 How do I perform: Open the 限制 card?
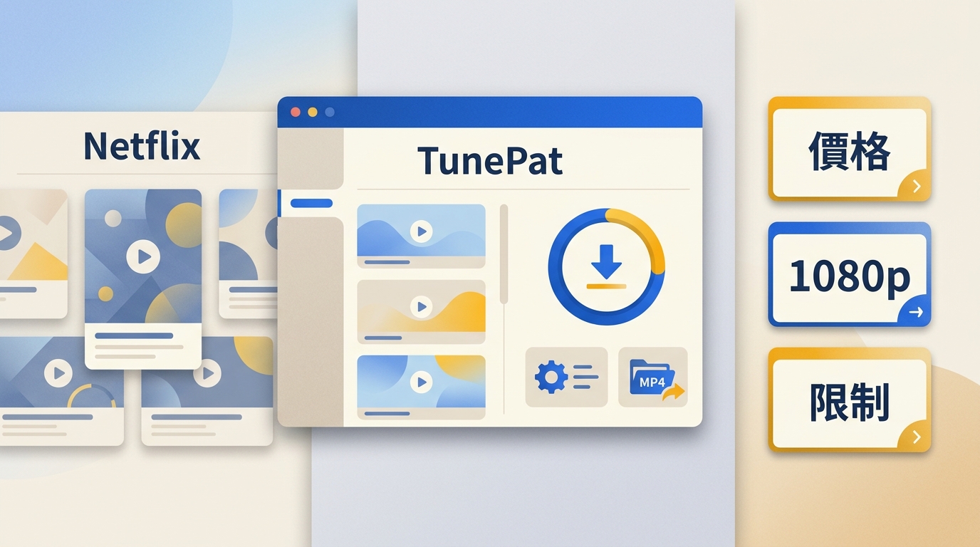tap(849, 400)
